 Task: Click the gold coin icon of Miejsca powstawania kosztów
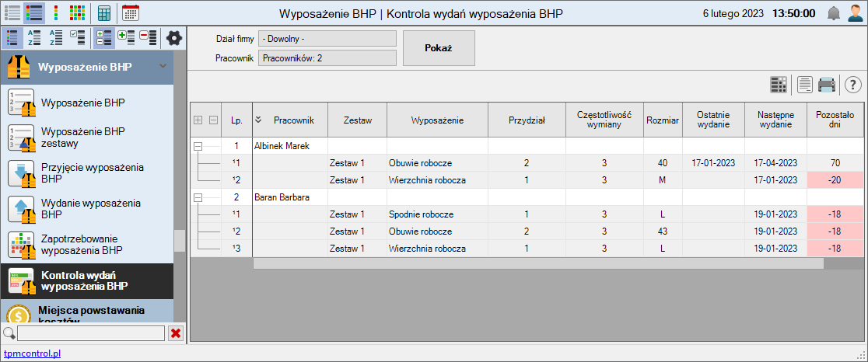point(19,313)
